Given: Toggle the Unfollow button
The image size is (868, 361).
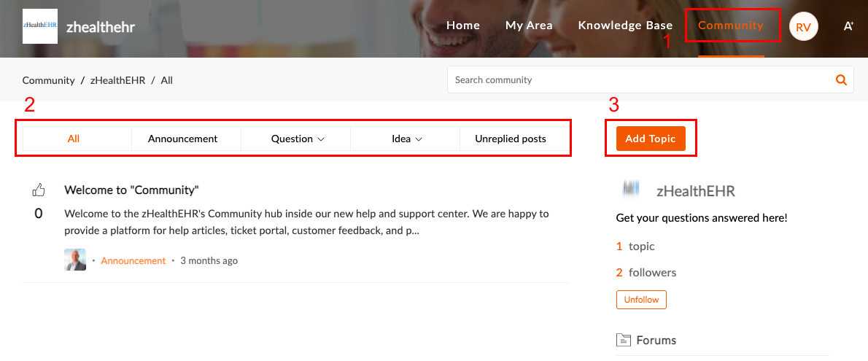Looking at the screenshot, I should click(x=641, y=300).
